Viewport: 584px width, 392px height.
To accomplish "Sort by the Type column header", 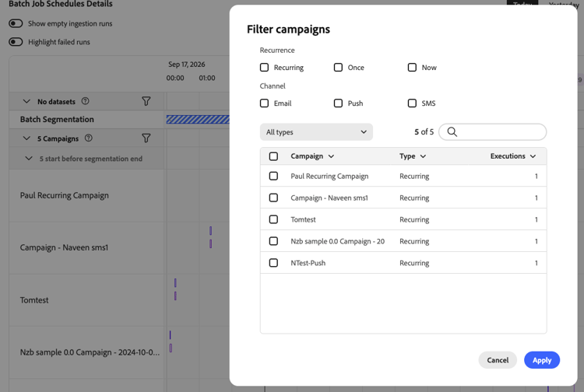I will tap(412, 156).
